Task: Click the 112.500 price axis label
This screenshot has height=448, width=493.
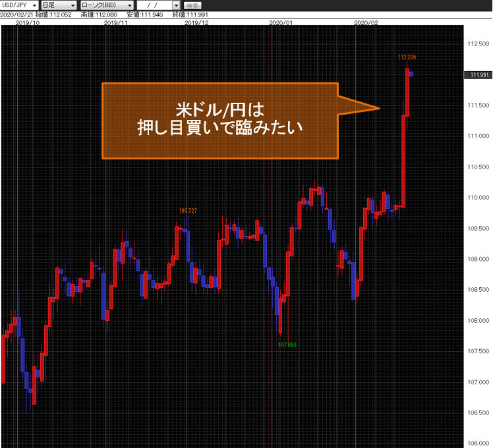Action: click(x=478, y=44)
